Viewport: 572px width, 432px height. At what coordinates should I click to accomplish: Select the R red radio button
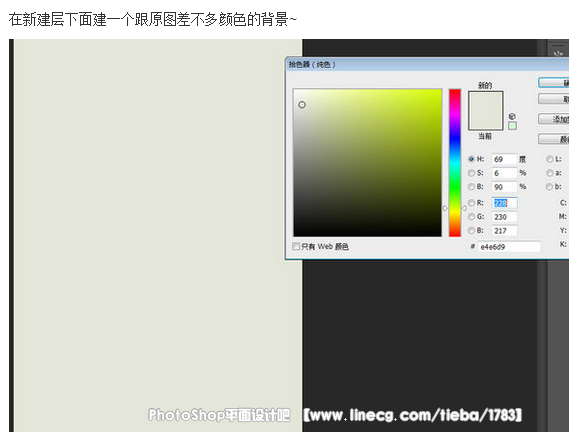coord(471,202)
